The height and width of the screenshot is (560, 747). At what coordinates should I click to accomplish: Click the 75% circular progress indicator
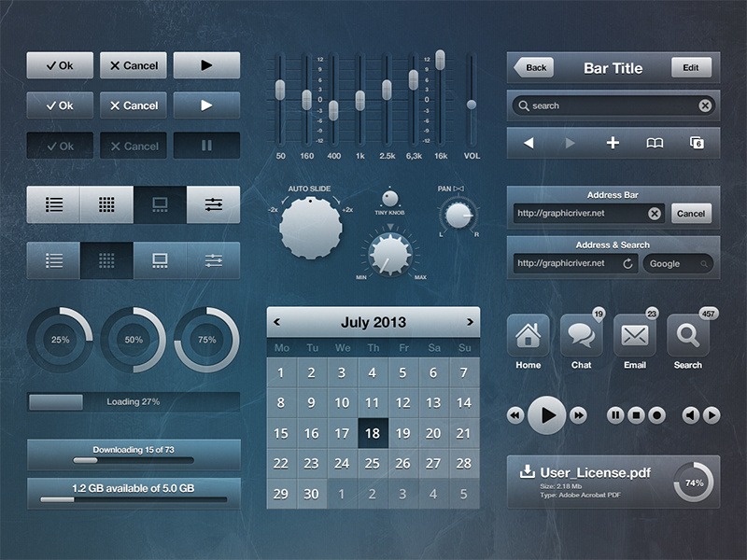[x=206, y=340]
